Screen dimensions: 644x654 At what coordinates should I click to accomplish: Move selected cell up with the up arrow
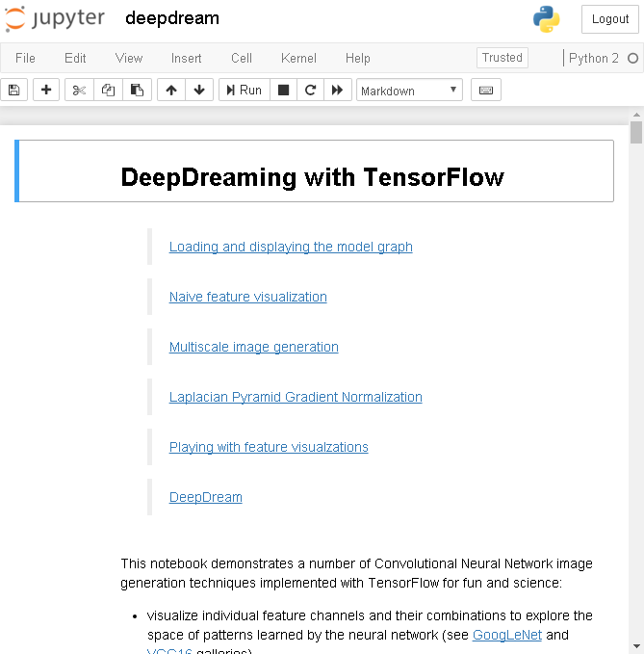tap(171, 90)
